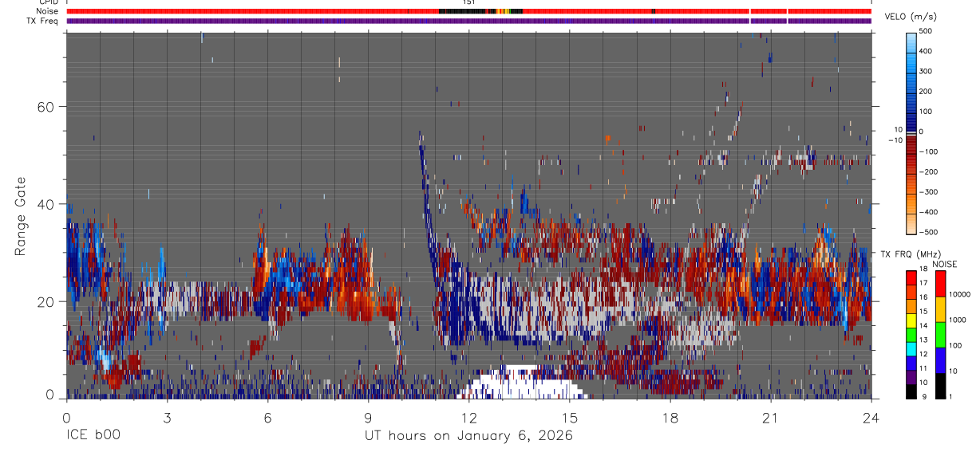Click the 'TX Freq' row label
The image size is (980, 452).
[x=43, y=21]
